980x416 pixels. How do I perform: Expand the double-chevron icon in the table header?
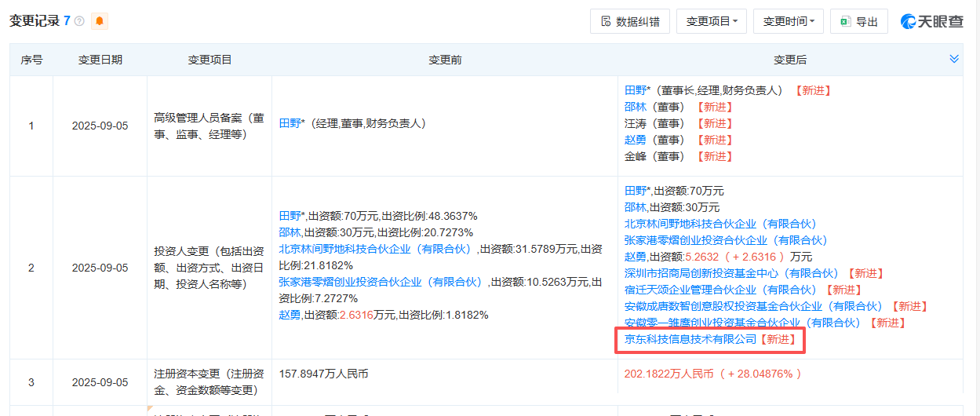[x=954, y=59]
